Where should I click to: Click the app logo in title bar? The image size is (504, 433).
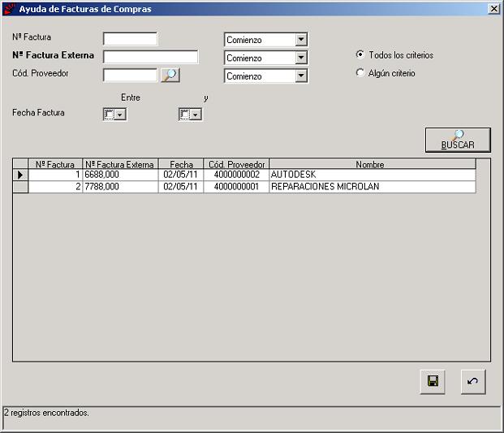click(x=9, y=9)
